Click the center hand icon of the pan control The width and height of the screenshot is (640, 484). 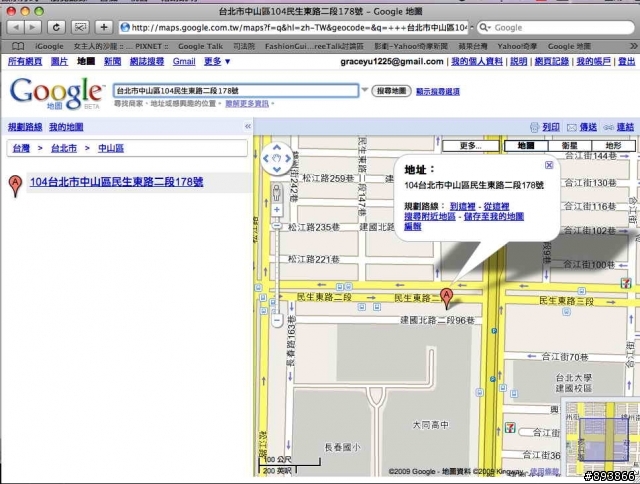pyautogui.click(x=277, y=158)
